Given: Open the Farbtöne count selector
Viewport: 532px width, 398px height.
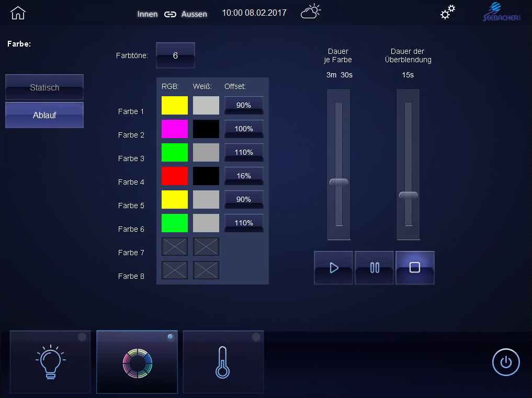Looking at the screenshot, I should 175,55.
